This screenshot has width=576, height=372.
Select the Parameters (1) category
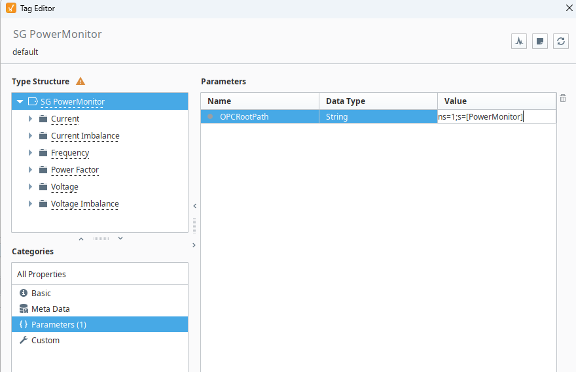pos(100,324)
